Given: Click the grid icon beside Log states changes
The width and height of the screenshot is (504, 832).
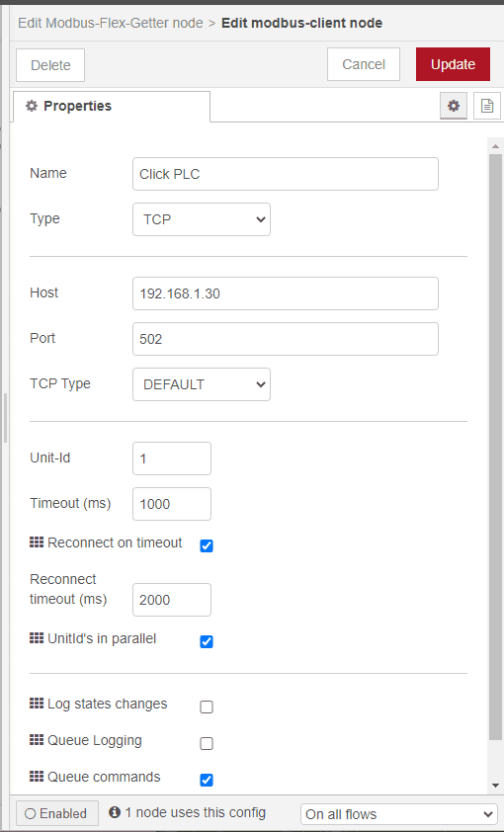Looking at the screenshot, I should click(37, 704).
